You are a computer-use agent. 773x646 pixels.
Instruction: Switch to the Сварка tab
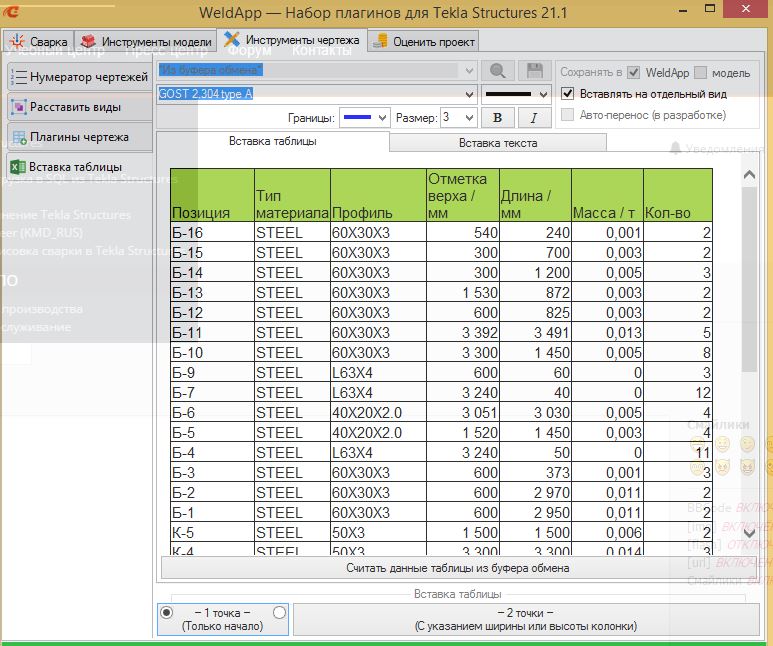(39, 42)
